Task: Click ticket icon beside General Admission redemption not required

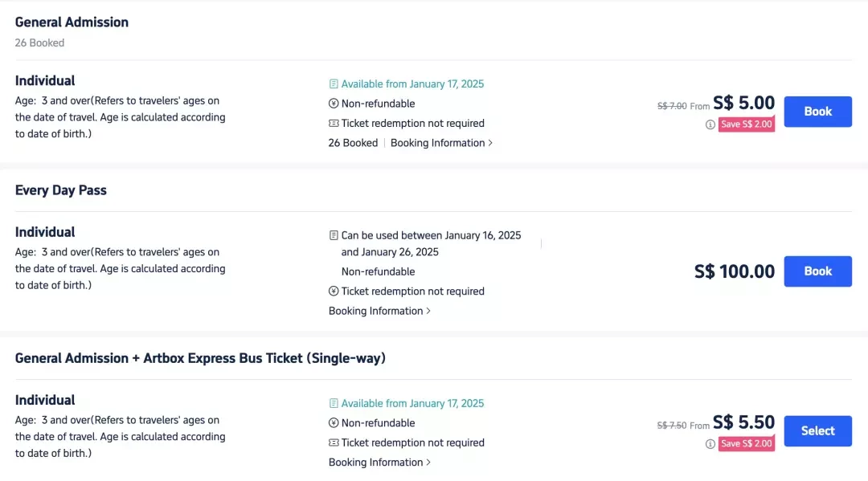Action: pyautogui.click(x=334, y=124)
